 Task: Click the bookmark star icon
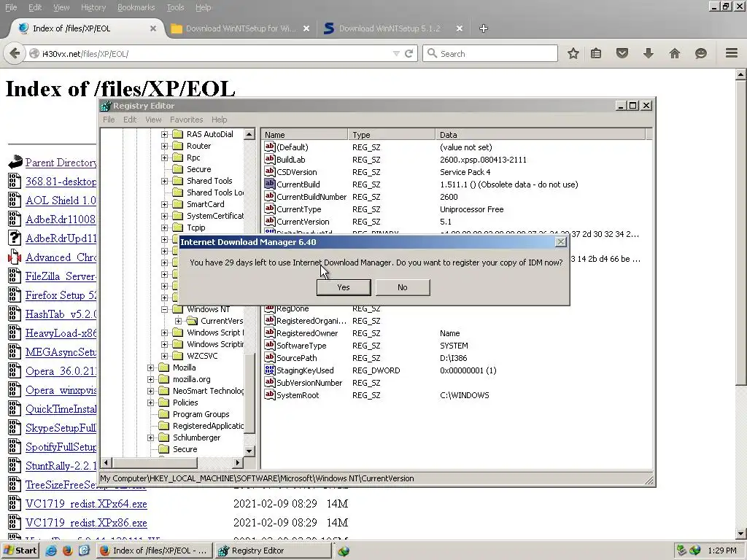coord(573,53)
